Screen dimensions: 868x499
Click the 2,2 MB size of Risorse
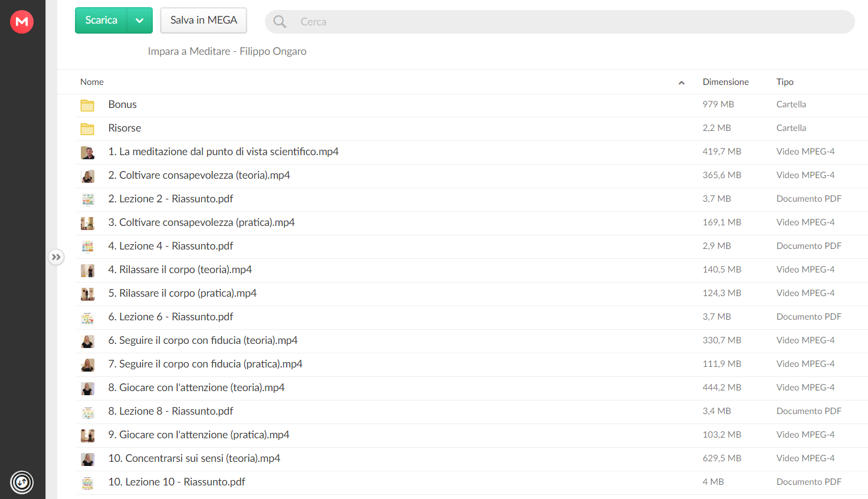[x=717, y=128]
